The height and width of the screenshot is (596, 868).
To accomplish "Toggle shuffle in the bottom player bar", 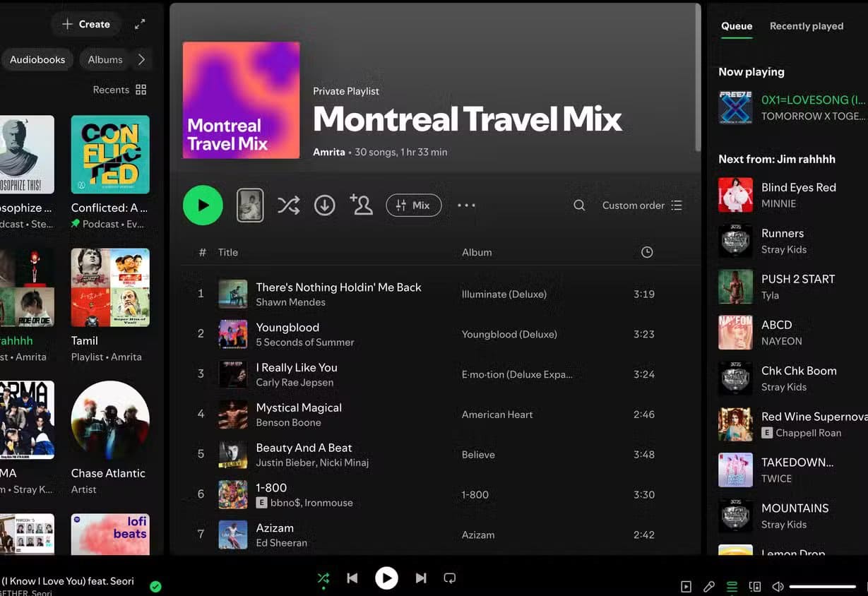I will (x=323, y=578).
